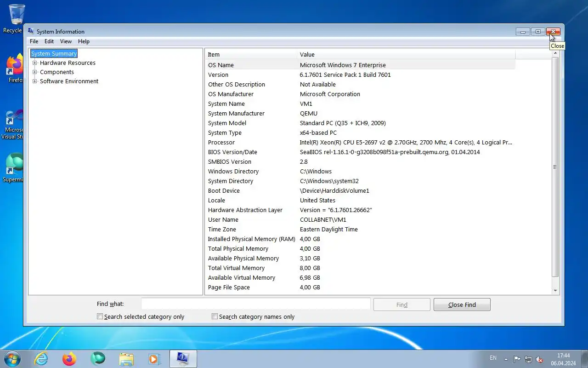This screenshot has width=588, height=368.
Task: Select the Time Zone row
Action: (x=360, y=230)
